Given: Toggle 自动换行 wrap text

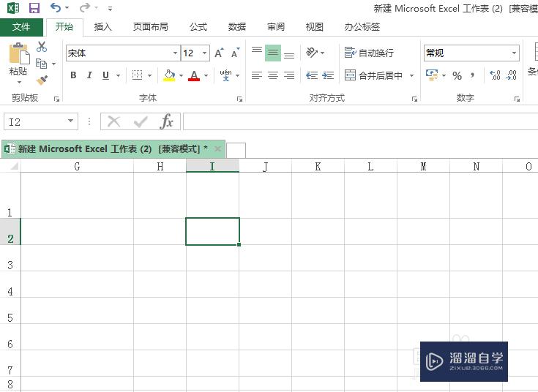Looking at the screenshot, I should point(369,53).
